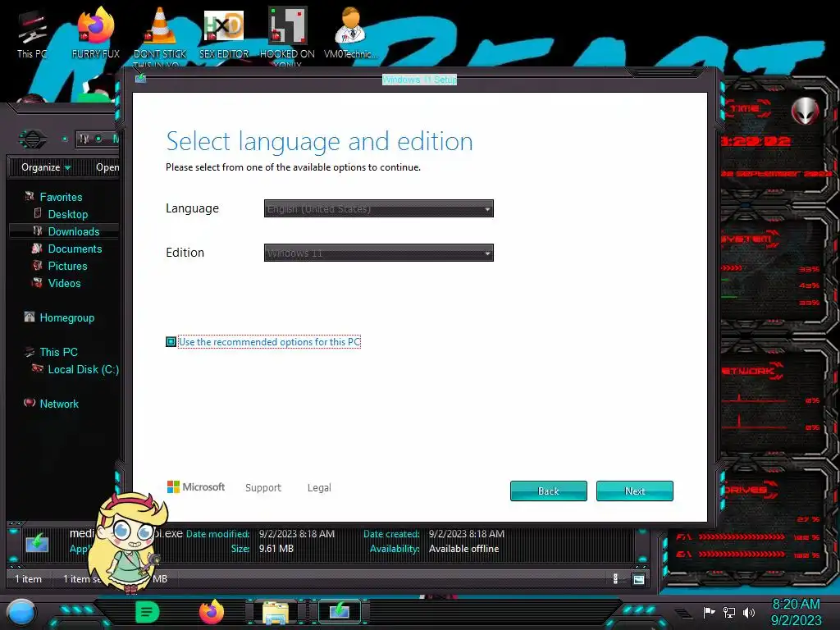Open File Explorer from the taskbar

pos(276,613)
